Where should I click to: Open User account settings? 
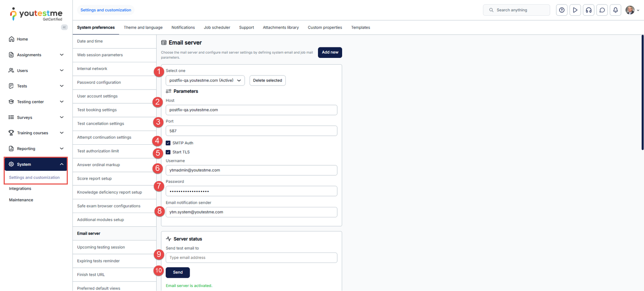[114, 96]
